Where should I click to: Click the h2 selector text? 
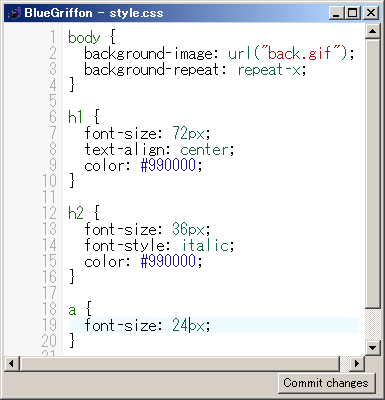click(x=76, y=213)
